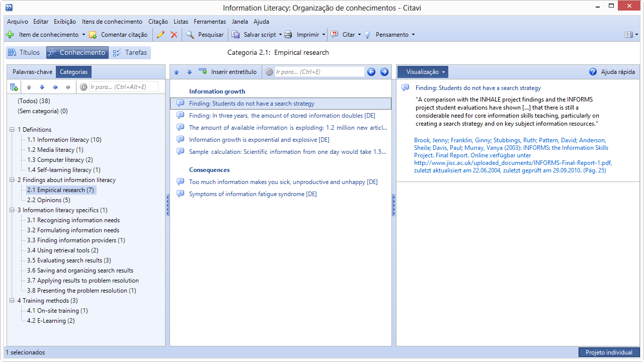The height and width of the screenshot is (362, 644).
Task: Open the Arquivo menu
Action: [18, 22]
